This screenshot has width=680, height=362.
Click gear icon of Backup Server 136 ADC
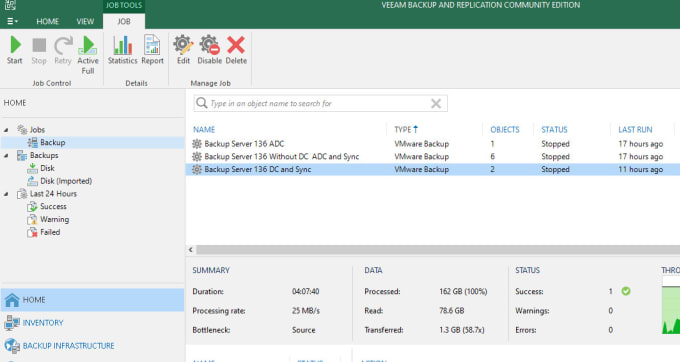(x=197, y=143)
